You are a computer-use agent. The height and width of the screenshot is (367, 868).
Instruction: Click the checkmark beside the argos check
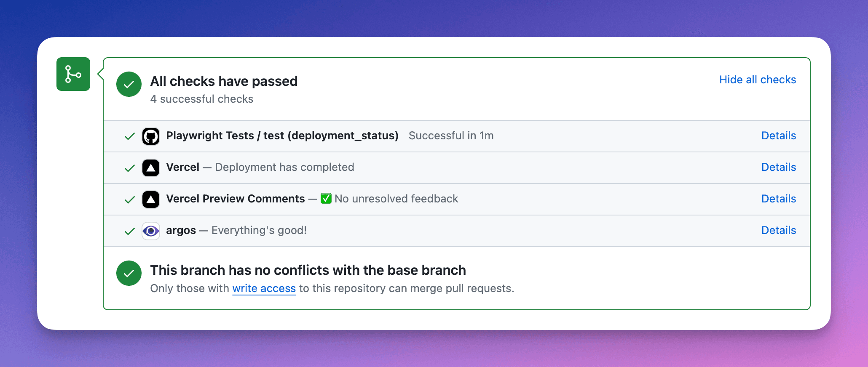click(129, 231)
